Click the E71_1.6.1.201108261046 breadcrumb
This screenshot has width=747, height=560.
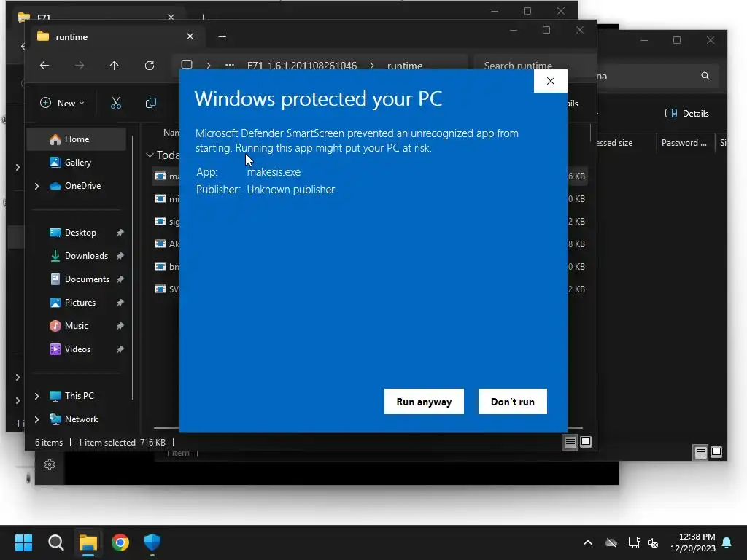(301, 66)
